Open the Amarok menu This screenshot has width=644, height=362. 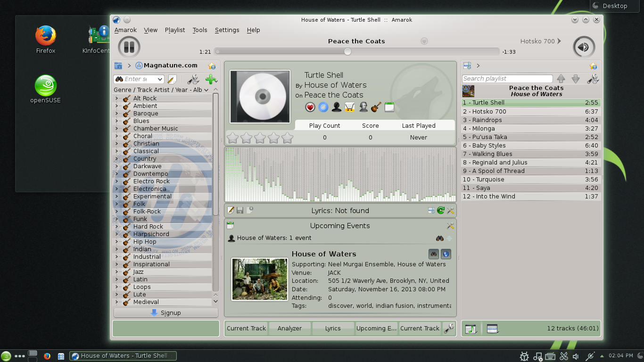(x=125, y=30)
